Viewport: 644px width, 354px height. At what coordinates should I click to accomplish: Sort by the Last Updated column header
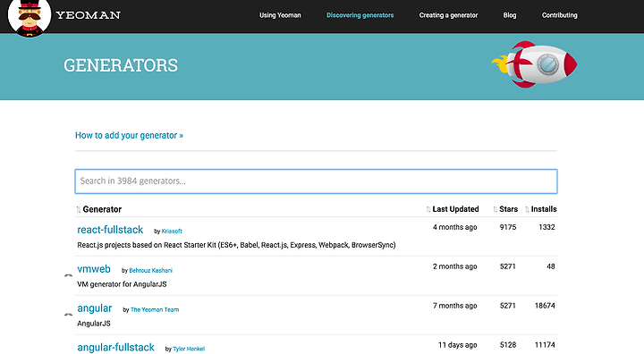pos(455,209)
